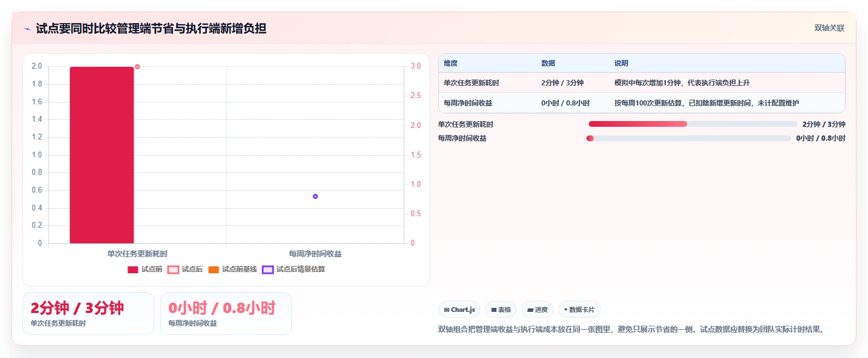Click the right-axis value 3.0
868x358 pixels.
[416, 66]
